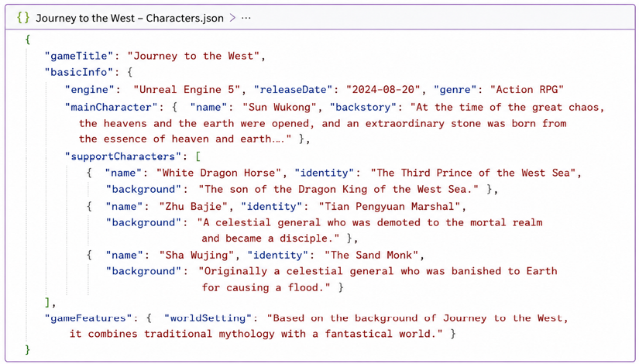Click the "mainCharacter" key
The height and width of the screenshot is (364, 639).
[112, 107]
